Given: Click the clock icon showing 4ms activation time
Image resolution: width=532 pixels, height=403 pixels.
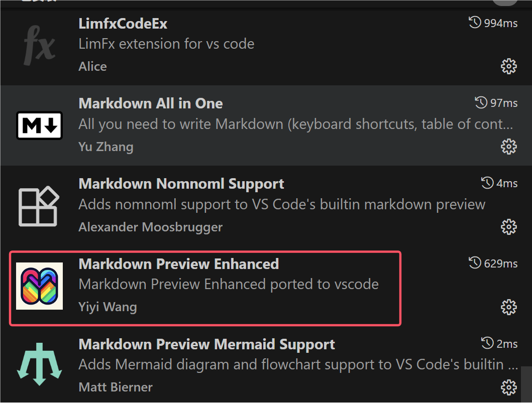Looking at the screenshot, I should point(486,183).
